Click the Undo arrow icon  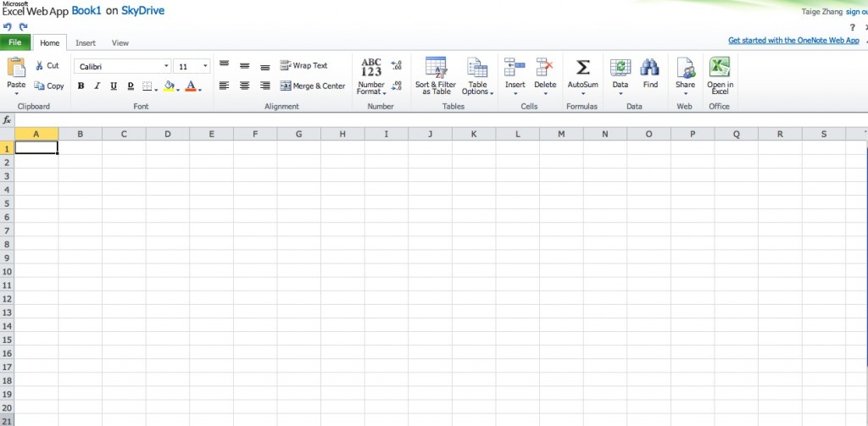7,26
